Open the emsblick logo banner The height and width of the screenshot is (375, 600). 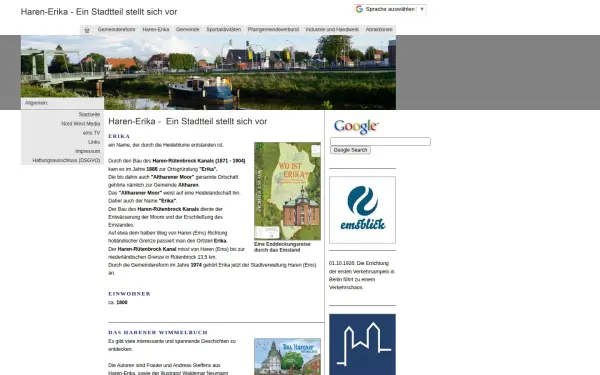click(x=362, y=210)
